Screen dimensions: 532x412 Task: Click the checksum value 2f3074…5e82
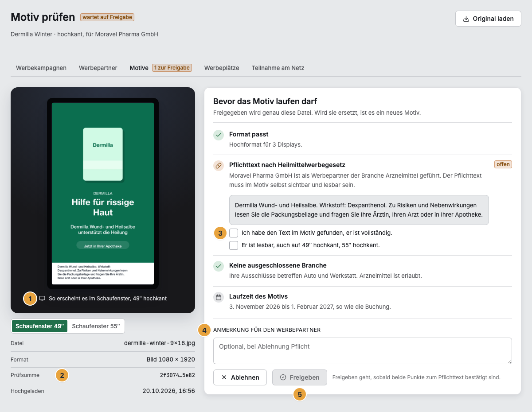coord(177,375)
